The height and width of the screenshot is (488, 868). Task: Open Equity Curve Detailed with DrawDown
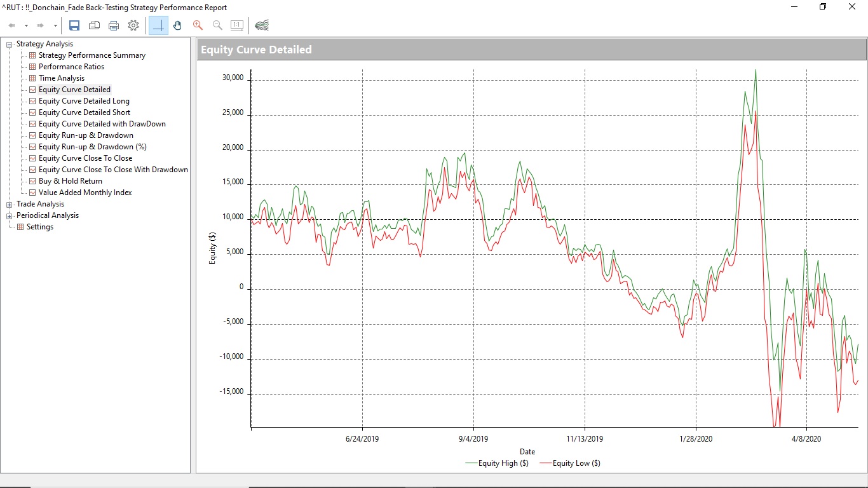[x=102, y=124]
